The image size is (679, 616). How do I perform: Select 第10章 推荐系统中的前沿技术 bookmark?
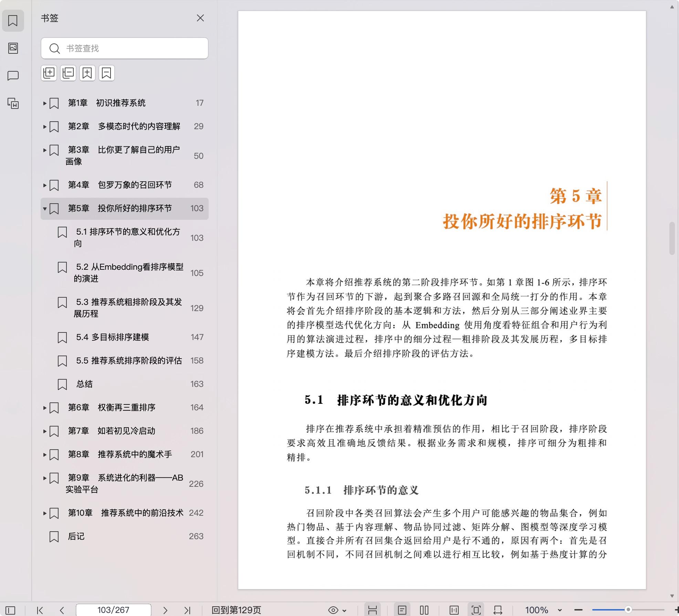(x=125, y=513)
